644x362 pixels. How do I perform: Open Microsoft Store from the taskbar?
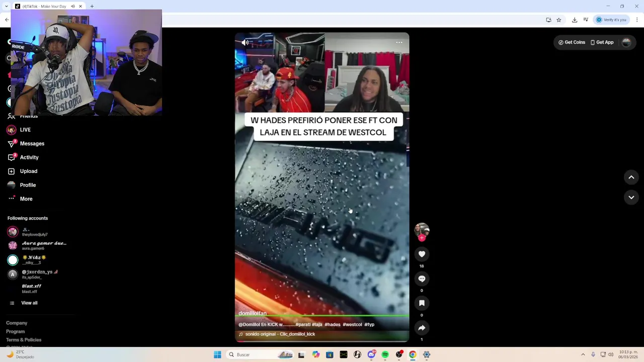pyautogui.click(x=330, y=354)
